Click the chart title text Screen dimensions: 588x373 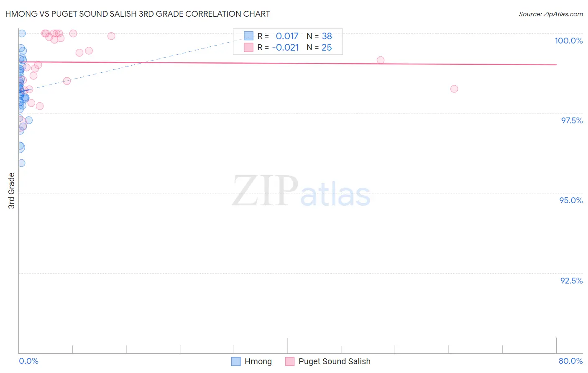click(138, 14)
